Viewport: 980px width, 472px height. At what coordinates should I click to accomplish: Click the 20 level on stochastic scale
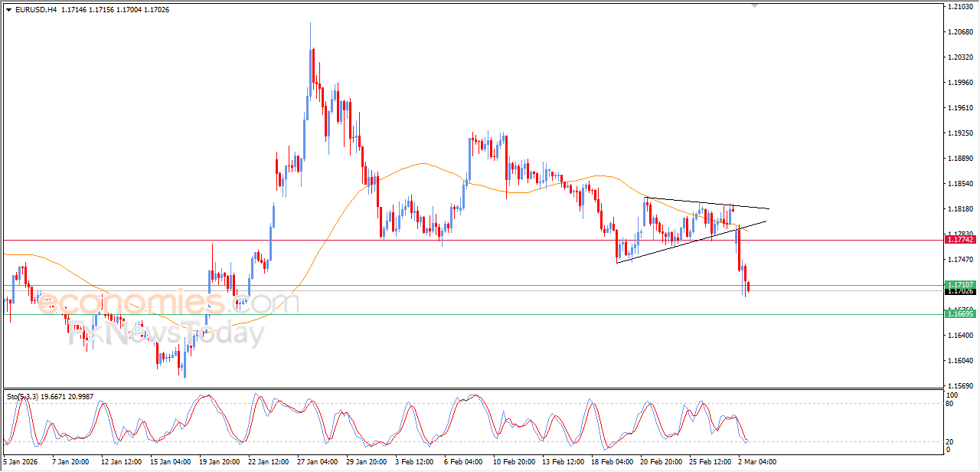coord(951,441)
